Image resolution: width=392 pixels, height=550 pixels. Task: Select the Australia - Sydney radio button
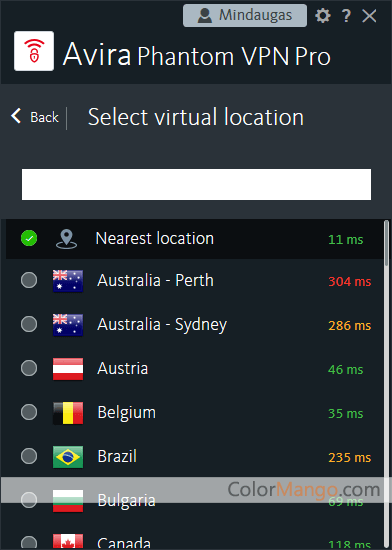tap(29, 324)
